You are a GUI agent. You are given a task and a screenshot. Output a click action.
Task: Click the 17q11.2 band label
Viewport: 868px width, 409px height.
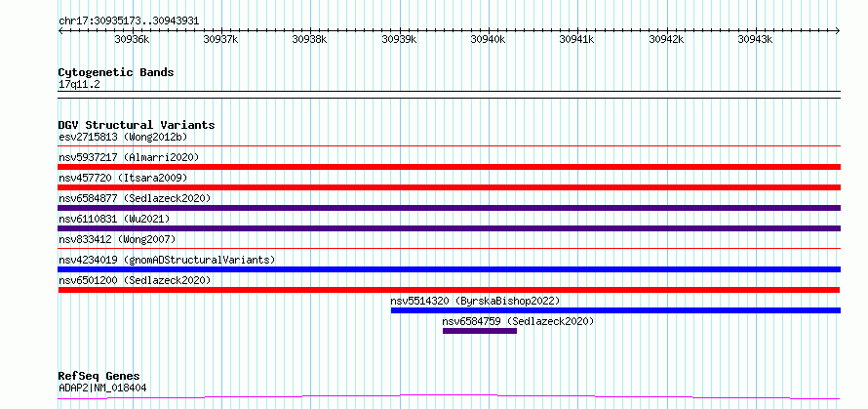pos(79,85)
